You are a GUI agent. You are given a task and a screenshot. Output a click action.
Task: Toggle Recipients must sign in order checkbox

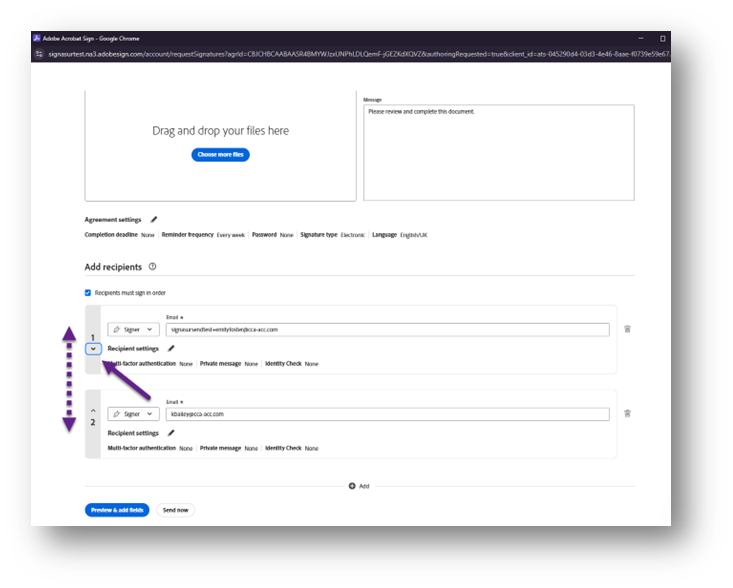pyautogui.click(x=89, y=293)
